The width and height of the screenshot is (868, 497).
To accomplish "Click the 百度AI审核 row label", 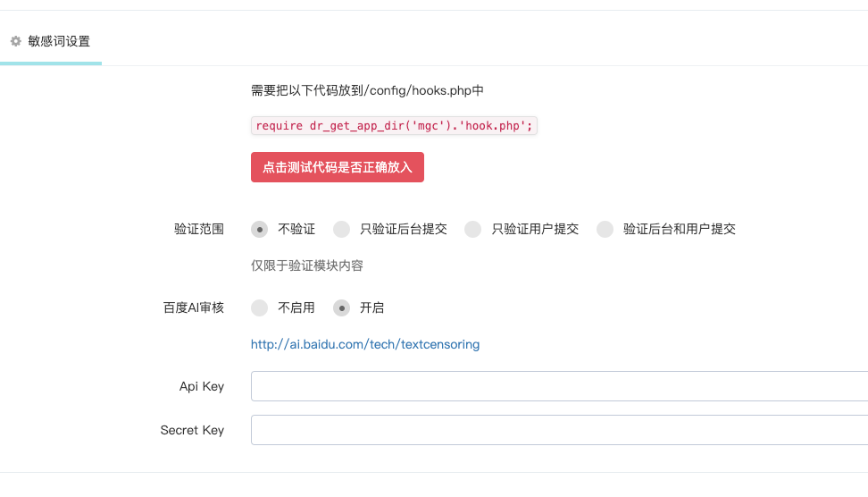I will 193,308.
